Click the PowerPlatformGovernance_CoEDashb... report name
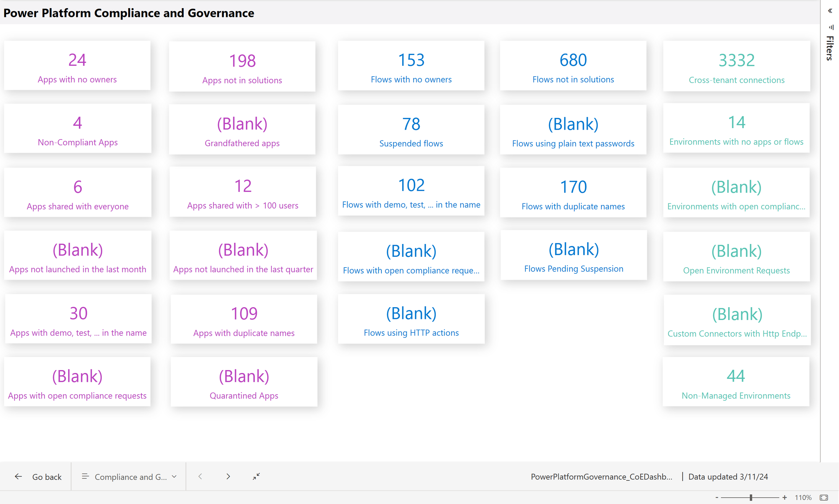839x504 pixels. (601, 476)
